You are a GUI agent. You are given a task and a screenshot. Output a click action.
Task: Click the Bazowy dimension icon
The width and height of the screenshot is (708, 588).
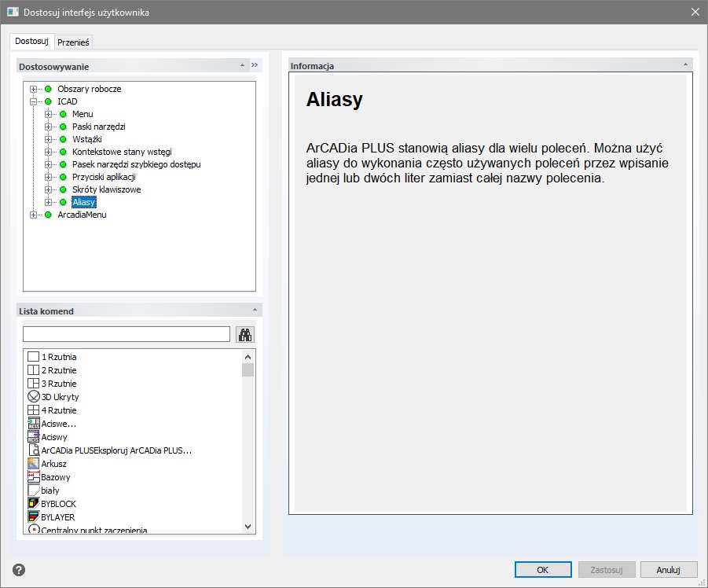pos(34,477)
